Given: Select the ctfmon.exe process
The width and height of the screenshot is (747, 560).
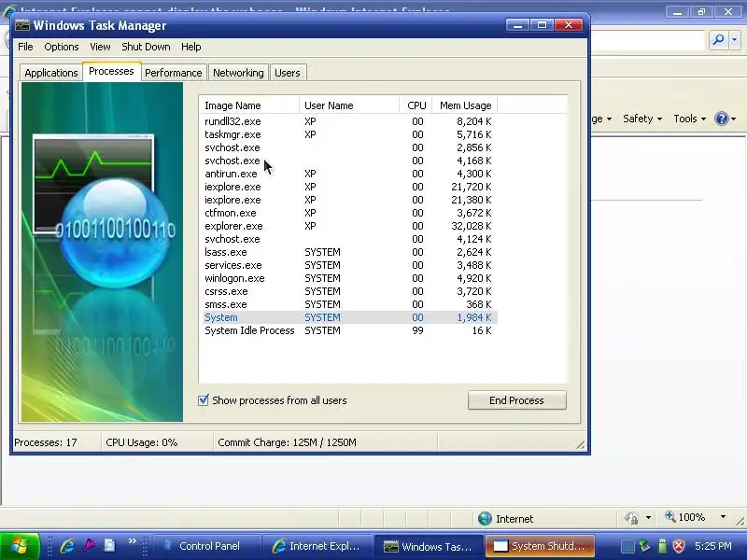Looking at the screenshot, I should tap(350, 213).
